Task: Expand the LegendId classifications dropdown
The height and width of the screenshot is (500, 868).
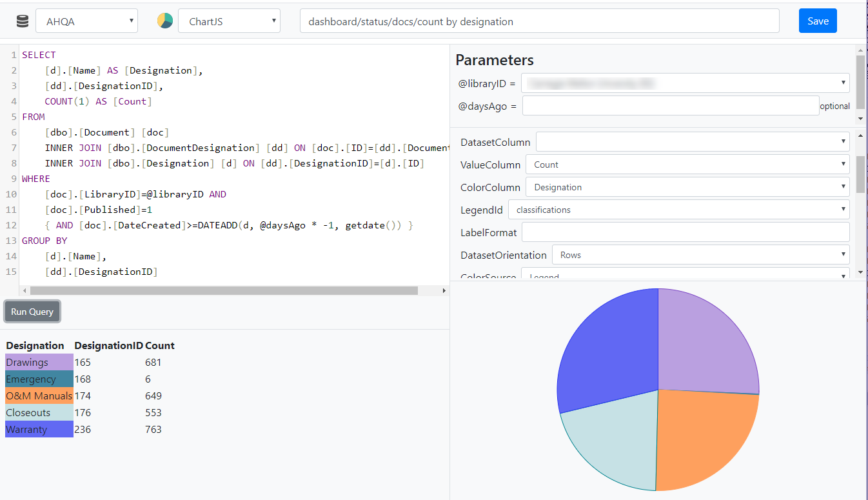Action: 678,210
